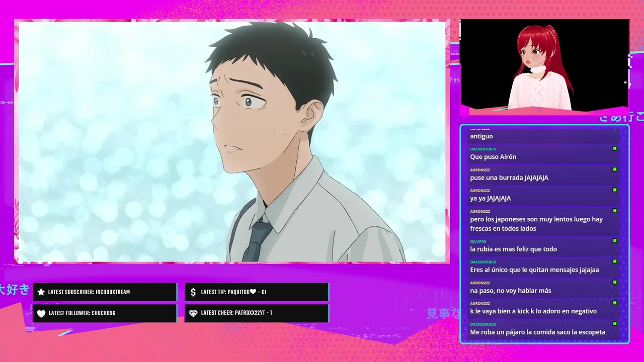The image size is (644, 362).
Task: Click the message 'ya ya JAJAJAJA'
Action: pyautogui.click(x=491, y=199)
